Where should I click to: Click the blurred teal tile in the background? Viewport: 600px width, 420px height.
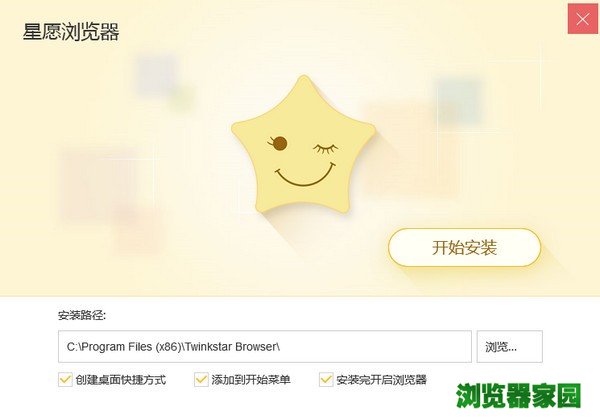458,100
